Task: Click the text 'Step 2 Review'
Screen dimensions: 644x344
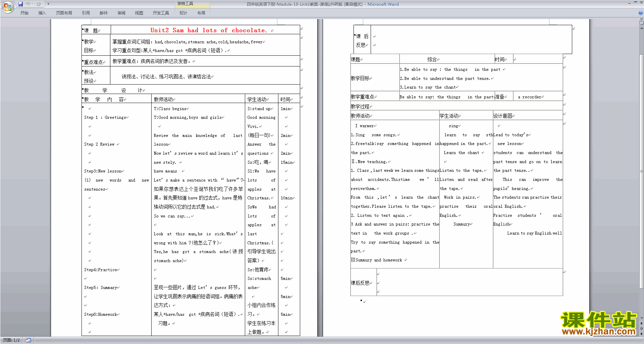Action: coord(99,144)
